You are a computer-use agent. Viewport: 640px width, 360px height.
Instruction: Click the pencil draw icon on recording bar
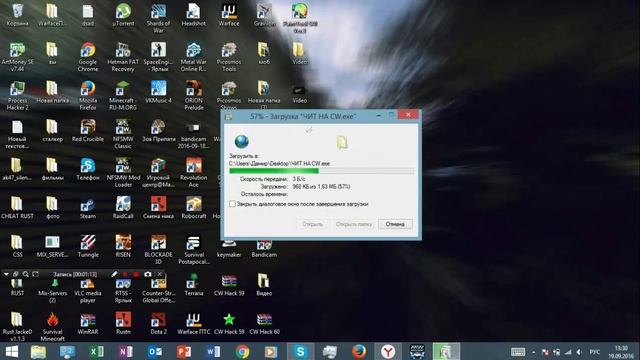(x=114, y=274)
